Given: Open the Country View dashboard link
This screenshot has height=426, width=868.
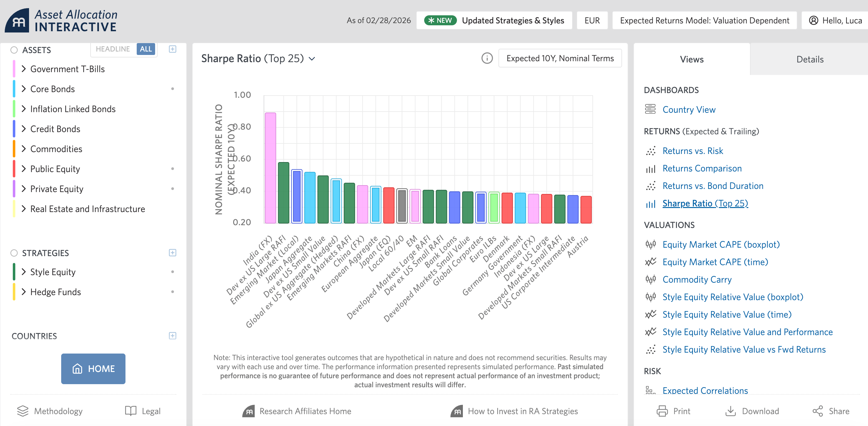Looking at the screenshot, I should pos(689,110).
